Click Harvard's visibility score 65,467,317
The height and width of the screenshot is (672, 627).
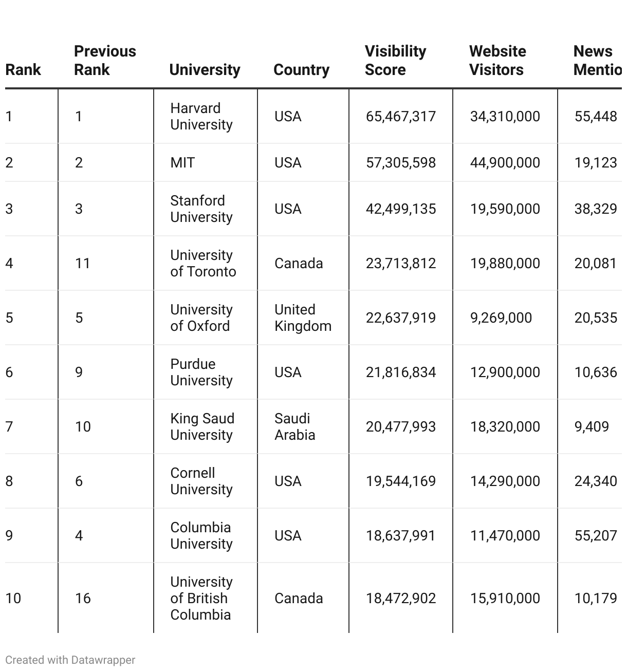[x=401, y=117]
